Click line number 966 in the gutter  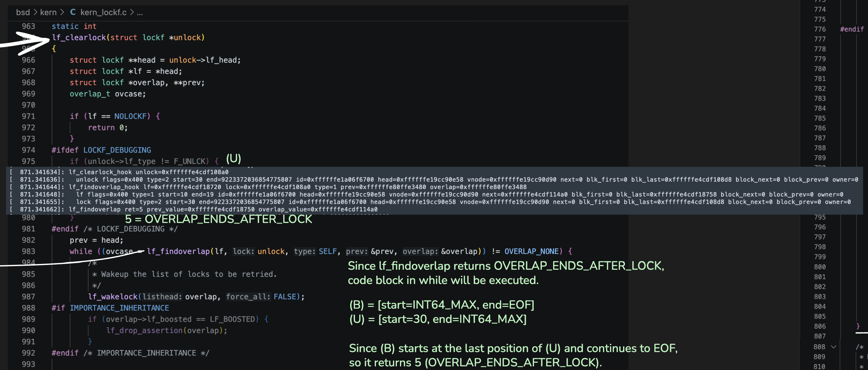(28, 60)
